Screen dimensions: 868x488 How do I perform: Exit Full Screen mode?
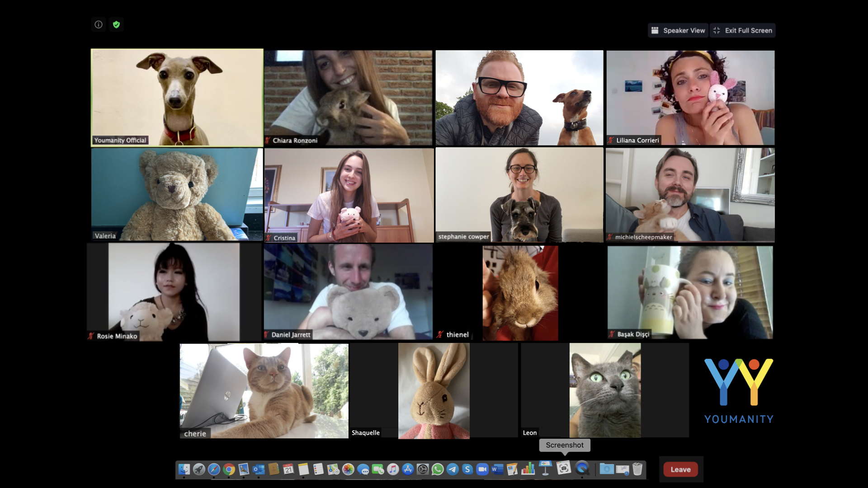click(x=742, y=30)
